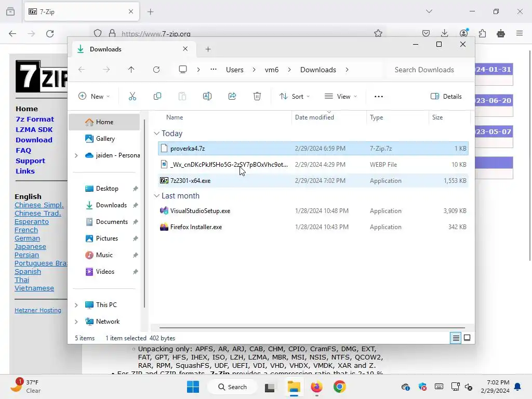
Task: Open the Hetzner Hosting link
Action: point(37,310)
